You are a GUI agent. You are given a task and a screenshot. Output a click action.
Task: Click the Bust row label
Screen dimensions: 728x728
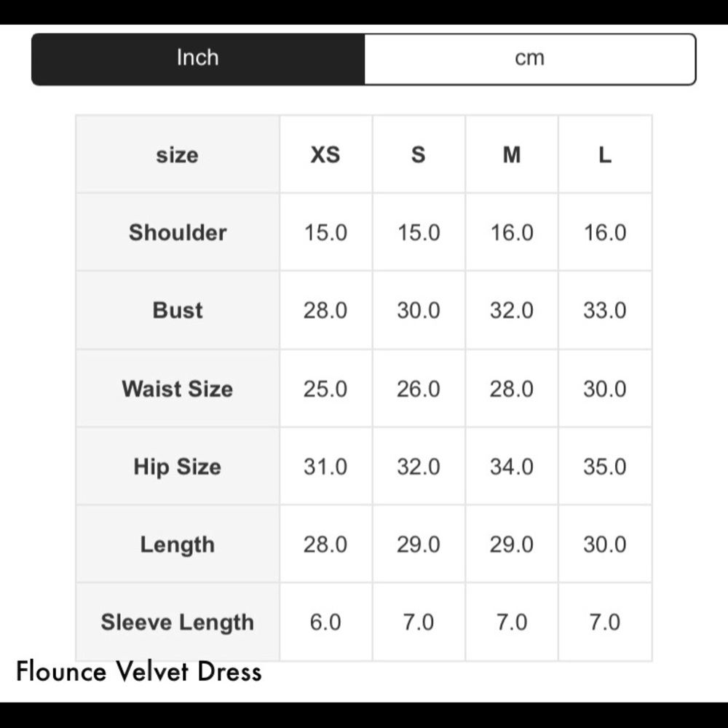pyautogui.click(x=177, y=310)
